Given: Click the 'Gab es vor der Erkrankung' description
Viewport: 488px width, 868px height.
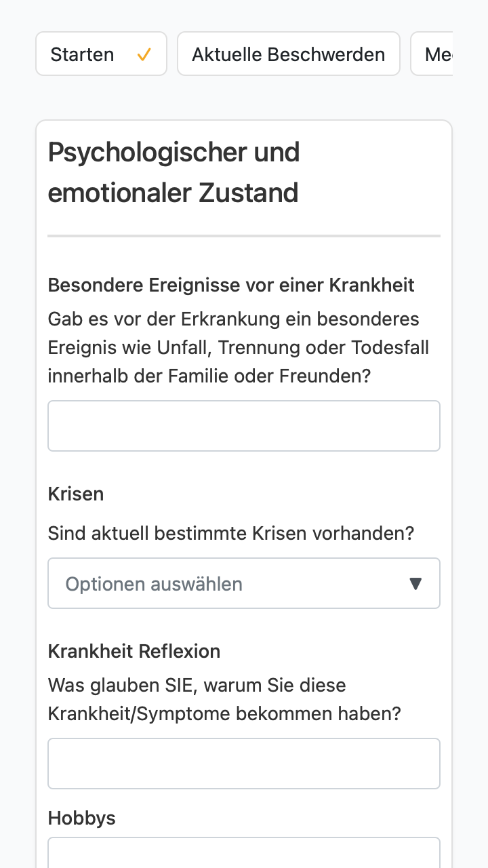Looking at the screenshot, I should (x=239, y=347).
